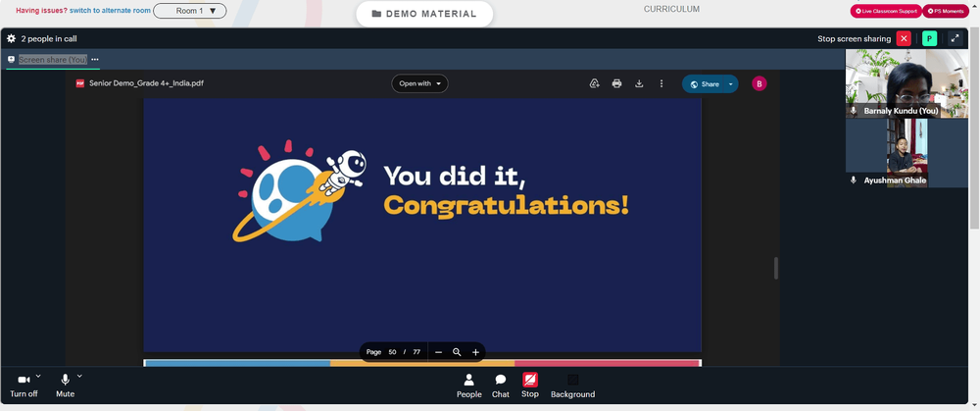Click the magnifier zoom reset icon
This screenshot has width=980, height=411.
click(x=457, y=352)
